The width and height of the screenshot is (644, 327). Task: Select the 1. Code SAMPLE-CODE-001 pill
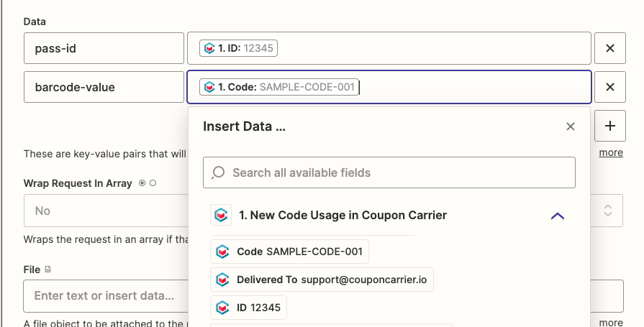[279, 87]
